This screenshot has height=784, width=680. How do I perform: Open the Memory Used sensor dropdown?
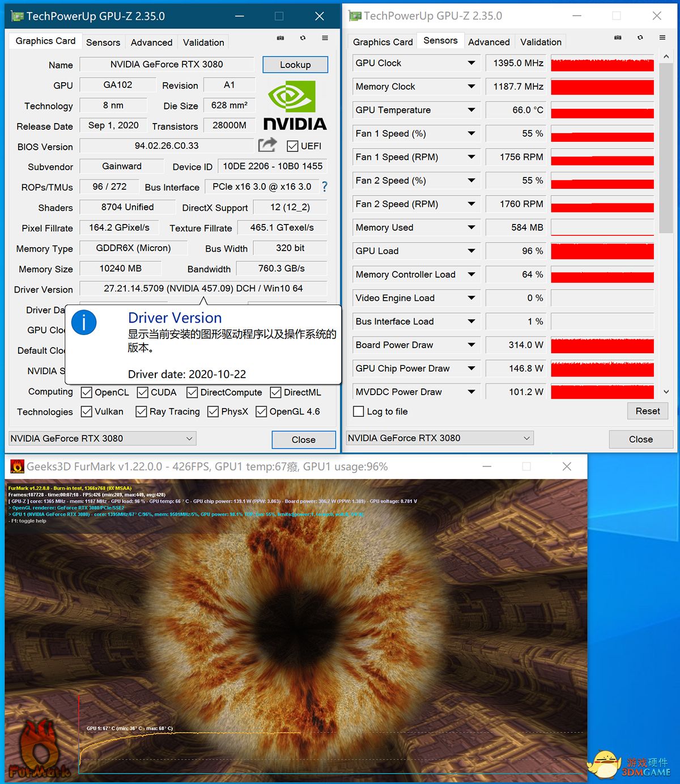pos(471,227)
